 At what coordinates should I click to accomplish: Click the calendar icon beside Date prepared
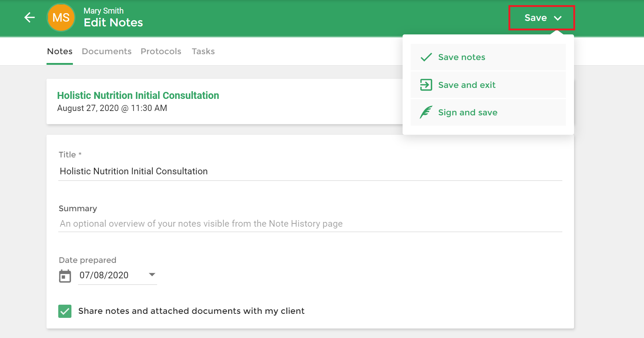[65, 276]
